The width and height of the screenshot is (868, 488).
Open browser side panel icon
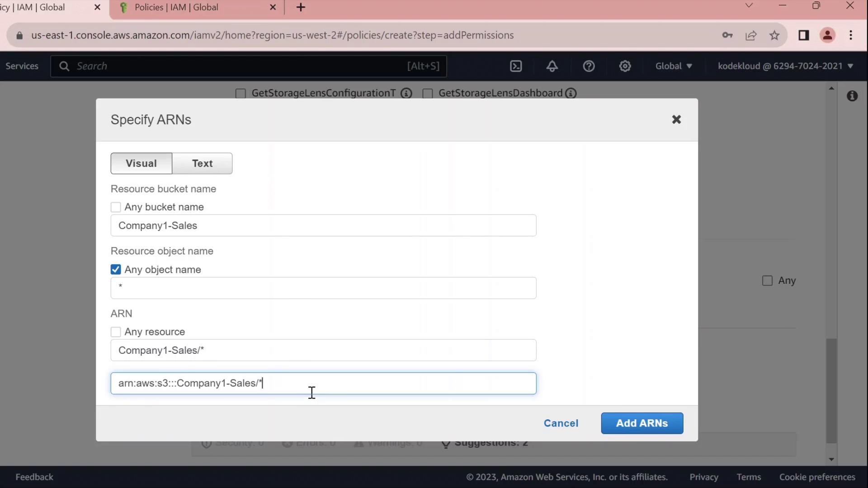tap(803, 35)
